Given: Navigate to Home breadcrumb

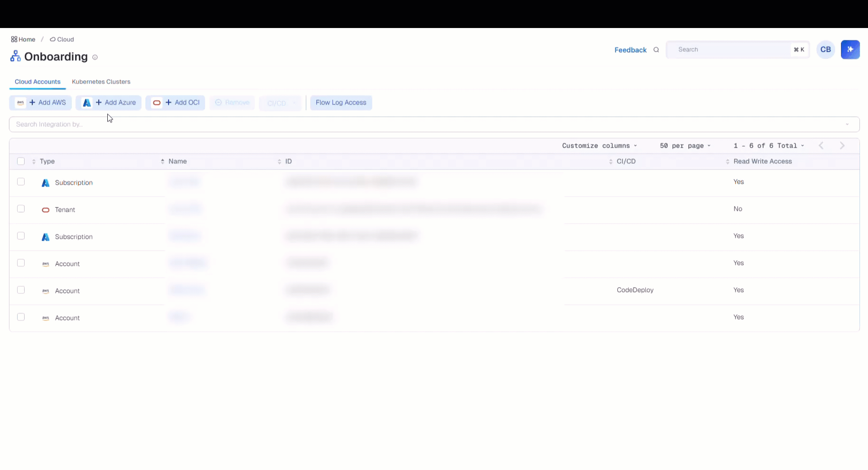Looking at the screenshot, I should [x=23, y=39].
